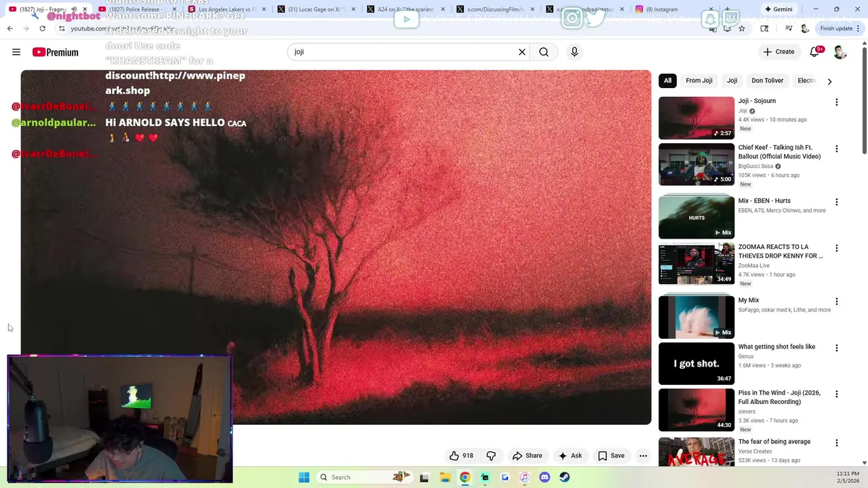The width and height of the screenshot is (868, 488).
Task: Open options for Mix - EBEN - Hurts
Action: click(x=836, y=202)
